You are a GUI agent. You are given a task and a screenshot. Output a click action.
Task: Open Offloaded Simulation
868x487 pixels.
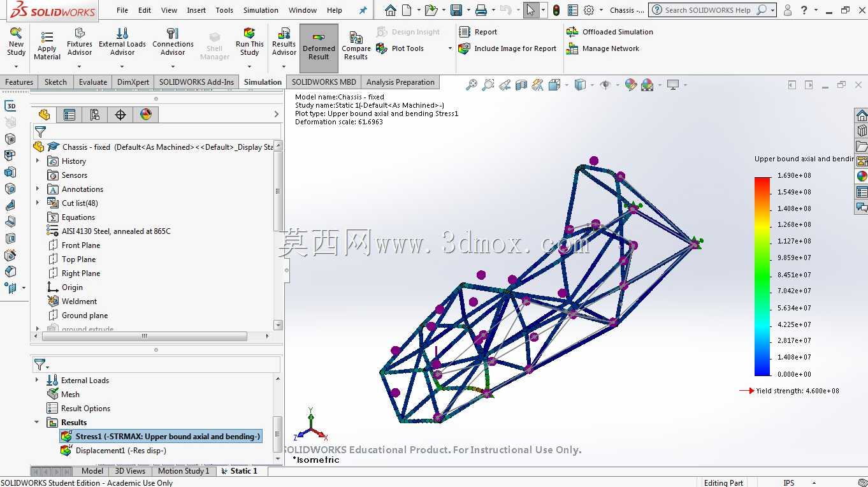610,32
